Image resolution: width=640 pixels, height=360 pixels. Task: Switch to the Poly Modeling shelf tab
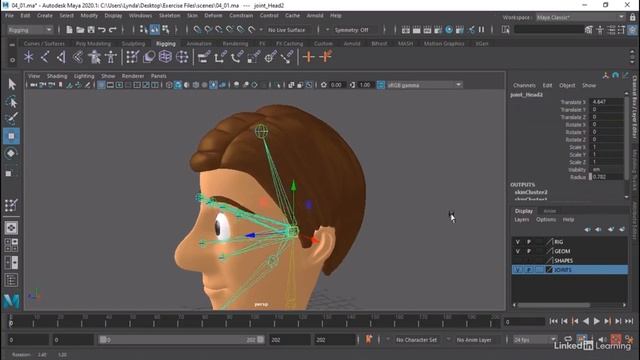tap(93, 43)
